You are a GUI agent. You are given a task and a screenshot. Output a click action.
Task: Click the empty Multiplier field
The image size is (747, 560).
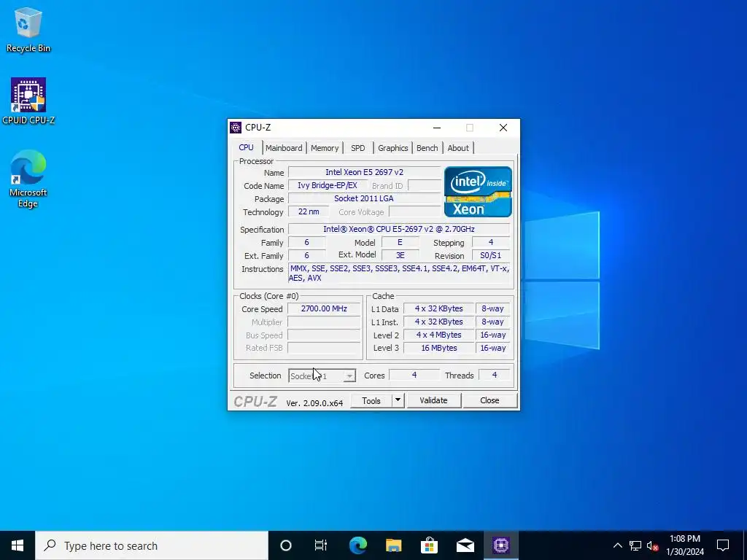click(324, 322)
